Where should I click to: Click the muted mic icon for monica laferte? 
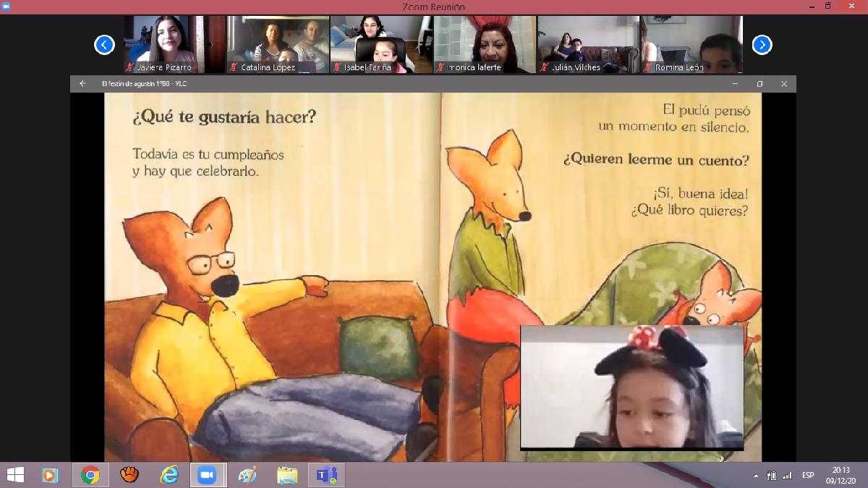point(441,67)
